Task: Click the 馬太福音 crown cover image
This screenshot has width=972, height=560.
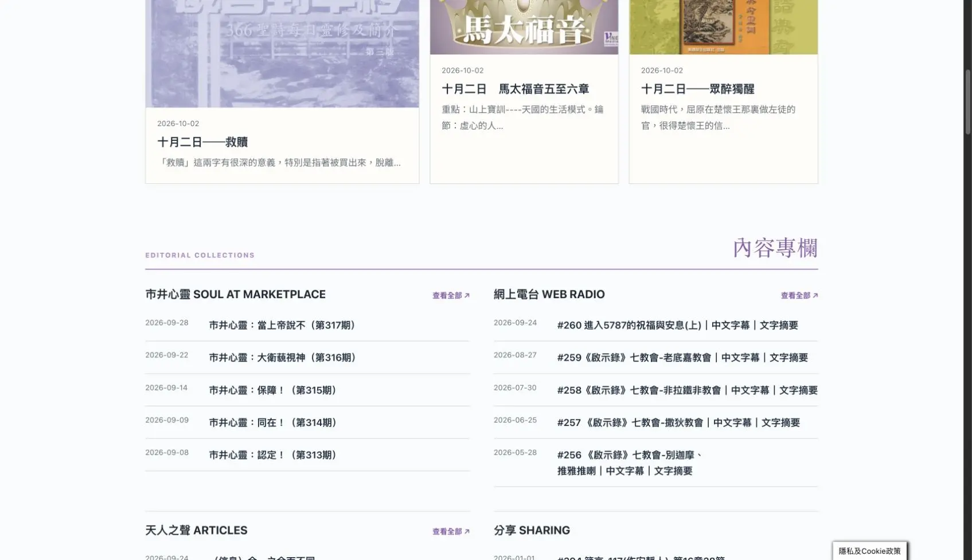Action: (524, 27)
